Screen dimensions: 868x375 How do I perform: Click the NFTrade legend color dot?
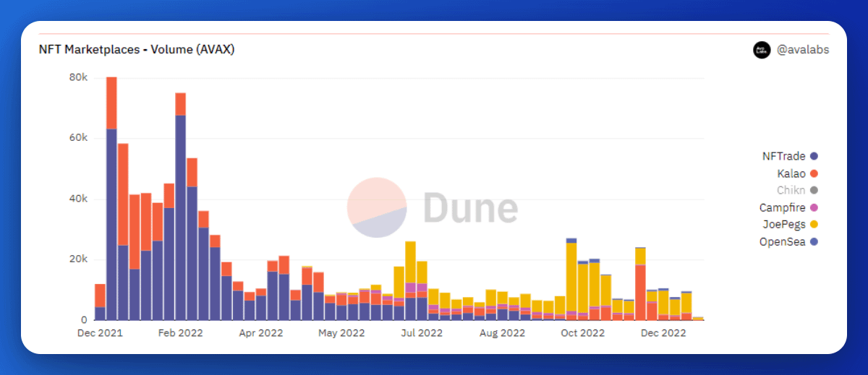click(814, 156)
